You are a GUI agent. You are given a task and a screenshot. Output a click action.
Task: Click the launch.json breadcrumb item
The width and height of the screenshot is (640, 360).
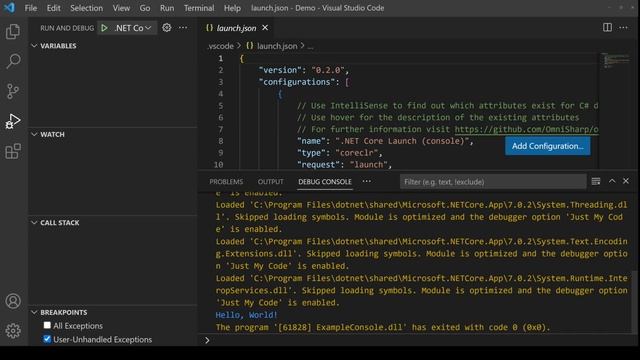(277, 46)
